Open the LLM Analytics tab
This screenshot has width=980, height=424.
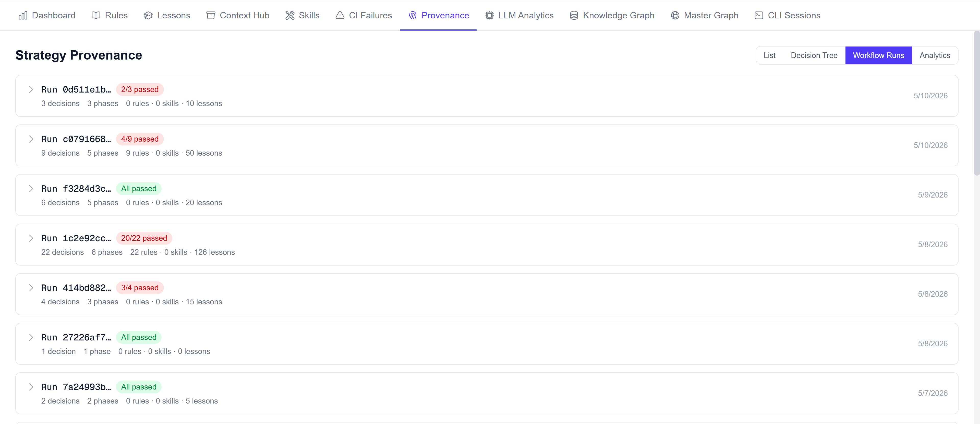[x=519, y=15]
